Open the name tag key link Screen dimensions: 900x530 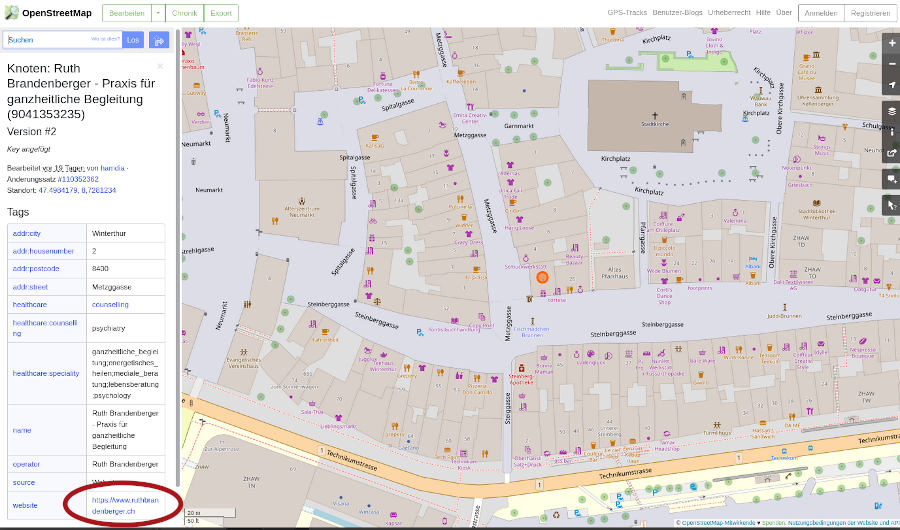22,430
